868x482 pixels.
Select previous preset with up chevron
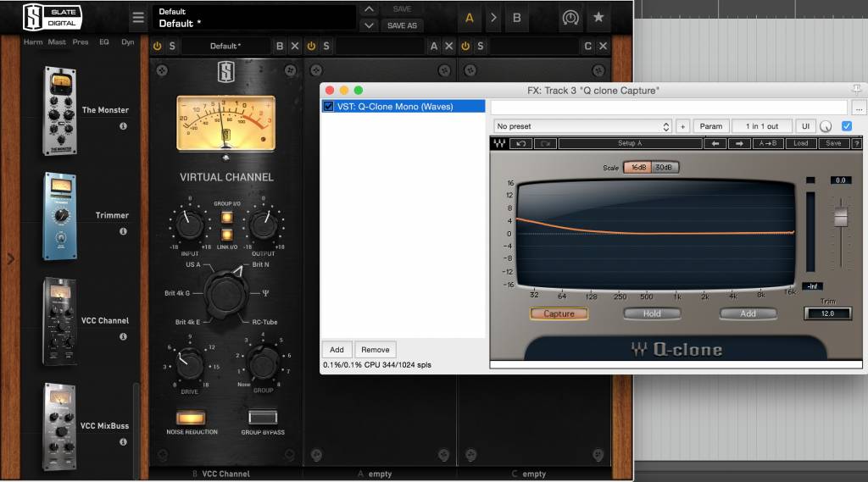pos(369,9)
